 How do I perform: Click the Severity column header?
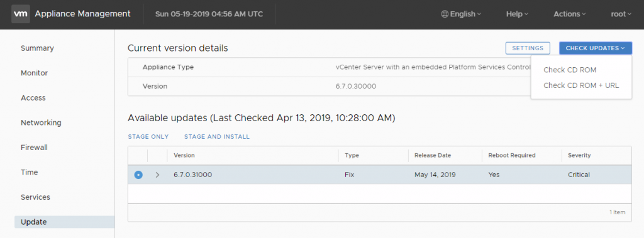click(x=579, y=156)
